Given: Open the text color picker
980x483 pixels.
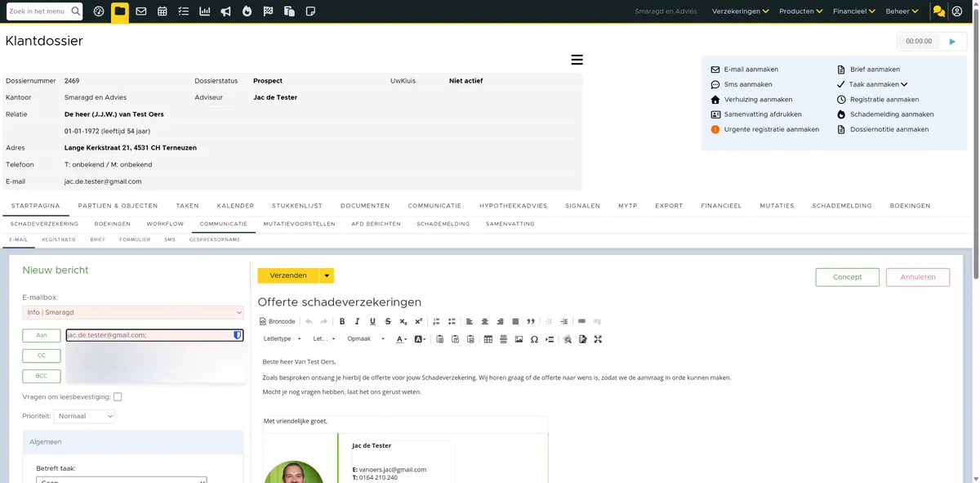Looking at the screenshot, I should click(401, 339).
